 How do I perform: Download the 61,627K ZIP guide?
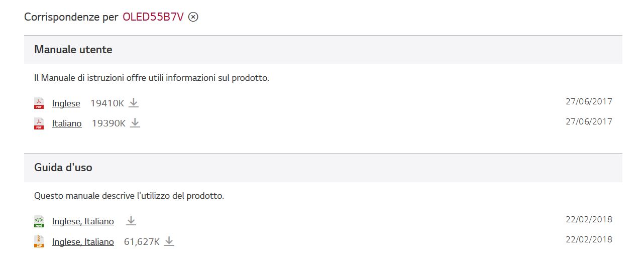click(169, 241)
